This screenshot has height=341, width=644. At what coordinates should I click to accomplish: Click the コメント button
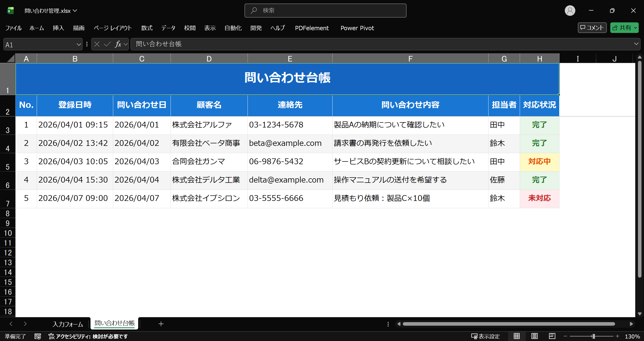point(592,28)
